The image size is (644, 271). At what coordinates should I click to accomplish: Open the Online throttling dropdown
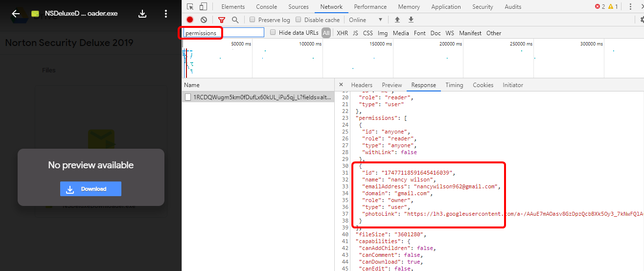point(365,20)
